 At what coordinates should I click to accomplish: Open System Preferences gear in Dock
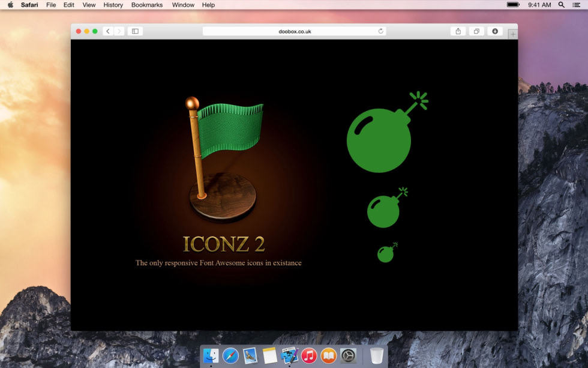348,355
